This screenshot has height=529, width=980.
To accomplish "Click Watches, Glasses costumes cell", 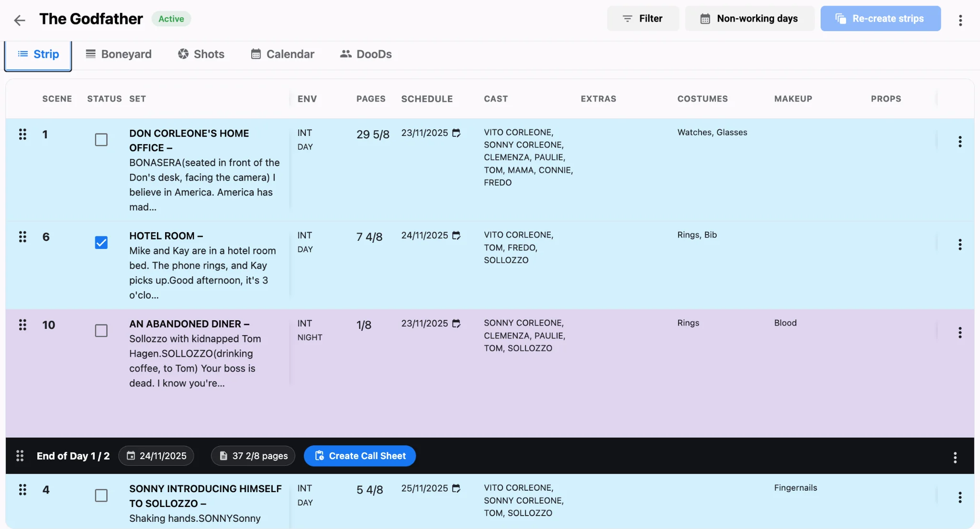I will [712, 133].
